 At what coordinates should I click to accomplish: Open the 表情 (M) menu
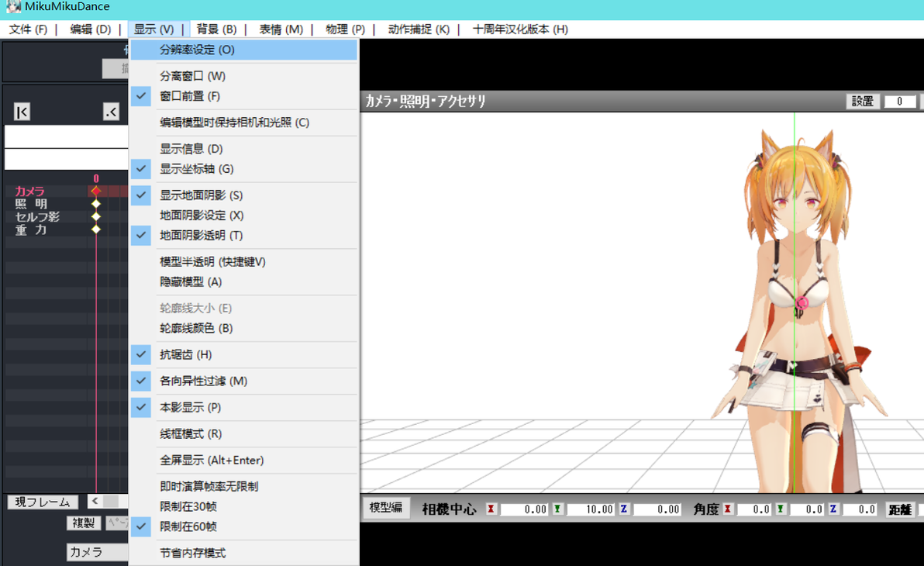(x=281, y=29)
